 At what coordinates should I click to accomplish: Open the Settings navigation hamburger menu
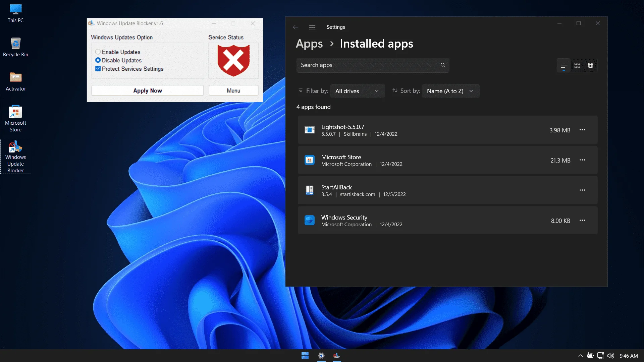tap(312, 27)
